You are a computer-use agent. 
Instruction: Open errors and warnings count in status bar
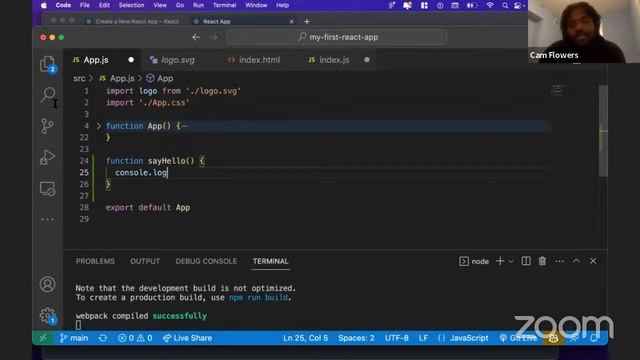135,338
